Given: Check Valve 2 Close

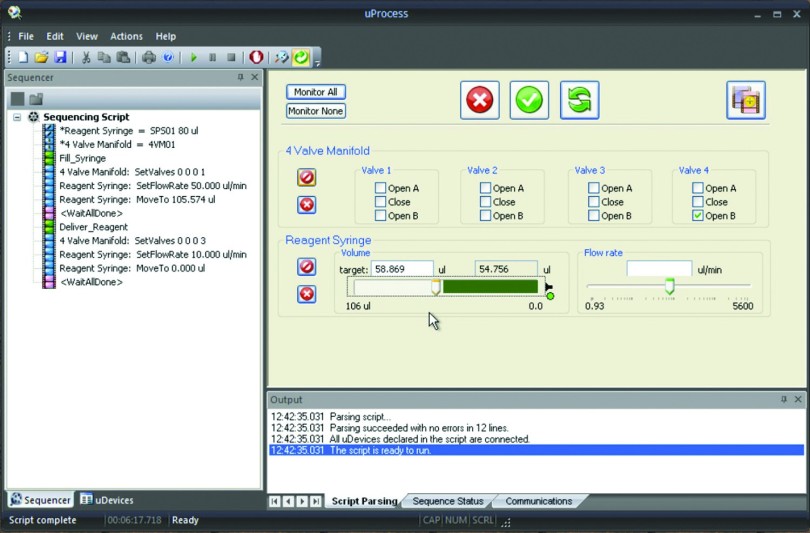Looking at the screenshot, I should (485, 201).
